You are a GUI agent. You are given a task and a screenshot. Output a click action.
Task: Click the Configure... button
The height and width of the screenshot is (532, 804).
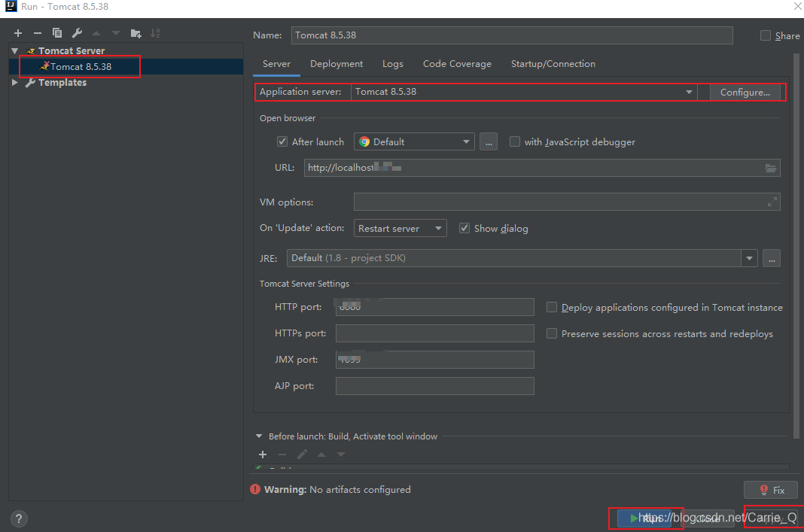tap(745, 93)
